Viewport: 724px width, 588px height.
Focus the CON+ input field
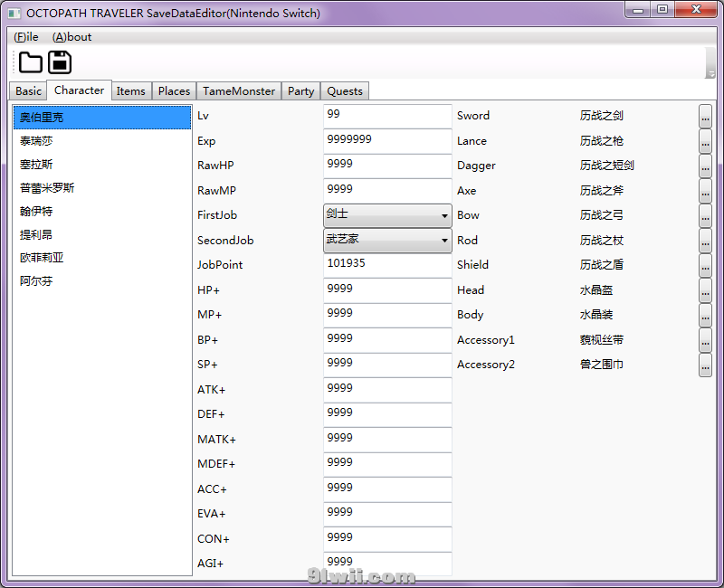[x=387, y=539]
